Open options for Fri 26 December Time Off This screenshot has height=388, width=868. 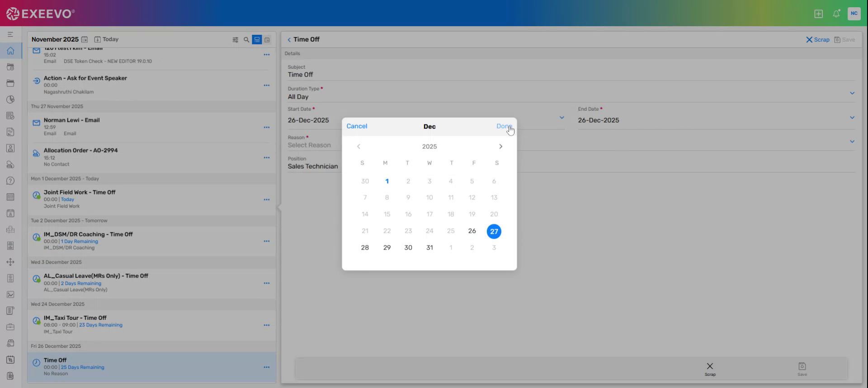click(x=266, y=367)
